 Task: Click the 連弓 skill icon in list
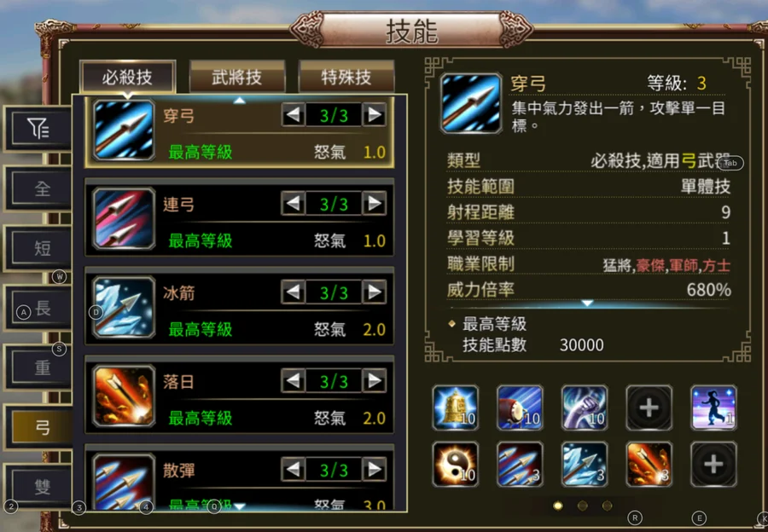[x=124, y=218]
